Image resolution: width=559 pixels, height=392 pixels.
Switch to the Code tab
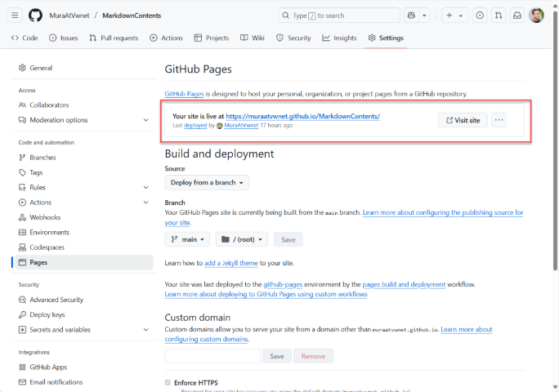[x=25, y=38]
